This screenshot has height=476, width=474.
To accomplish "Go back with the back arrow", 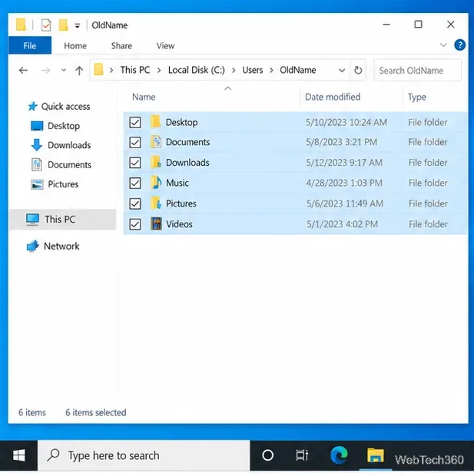I will click(23, 71).
